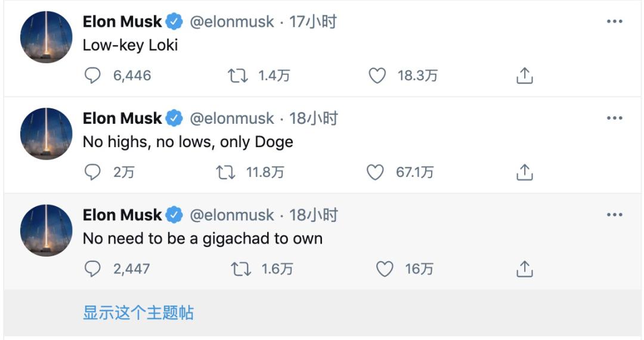The height and width of the screenshot is (340, 644).
Task: Share the "gigachad" tweet
Action: pyautogui.click(x=524, y=269)
